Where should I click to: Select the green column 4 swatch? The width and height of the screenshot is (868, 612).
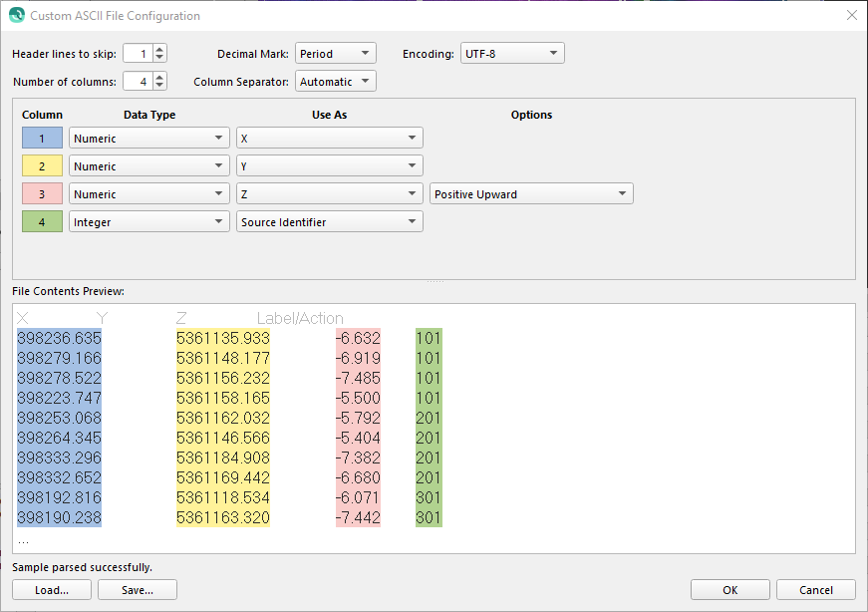click(42, 222)
